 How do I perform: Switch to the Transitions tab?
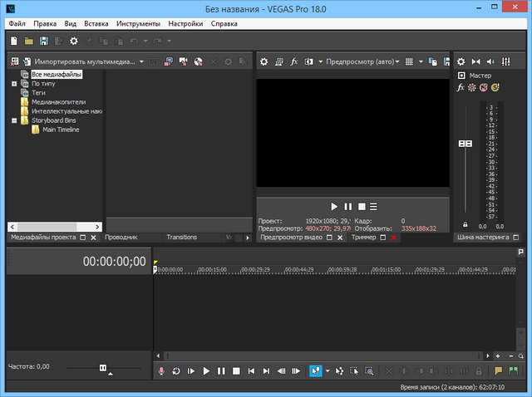click(x=181, y=238)
